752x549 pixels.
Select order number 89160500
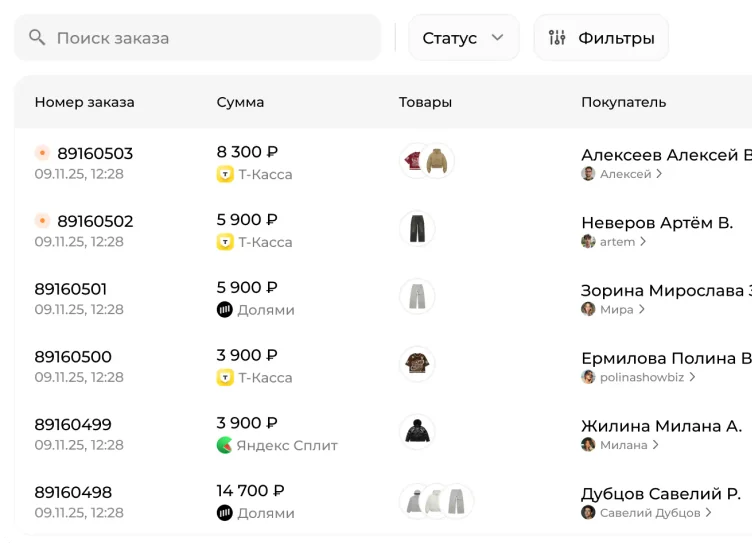(x=73, y=357)
